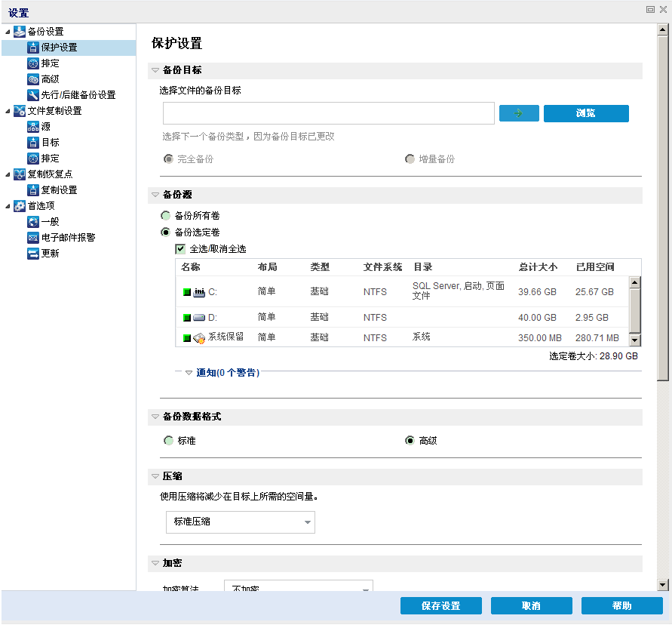Click the green arrow icon beside the destination field
This screenshot has height=631, width=672.
coord(519,113)
